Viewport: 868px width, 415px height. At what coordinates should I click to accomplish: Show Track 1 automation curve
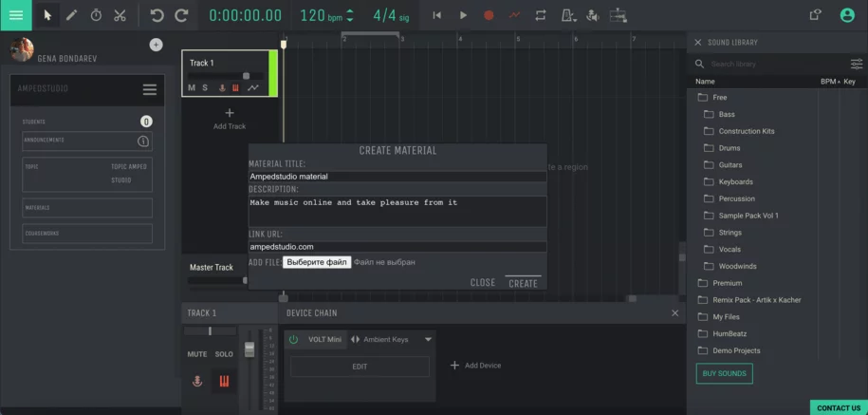point(253,87)
